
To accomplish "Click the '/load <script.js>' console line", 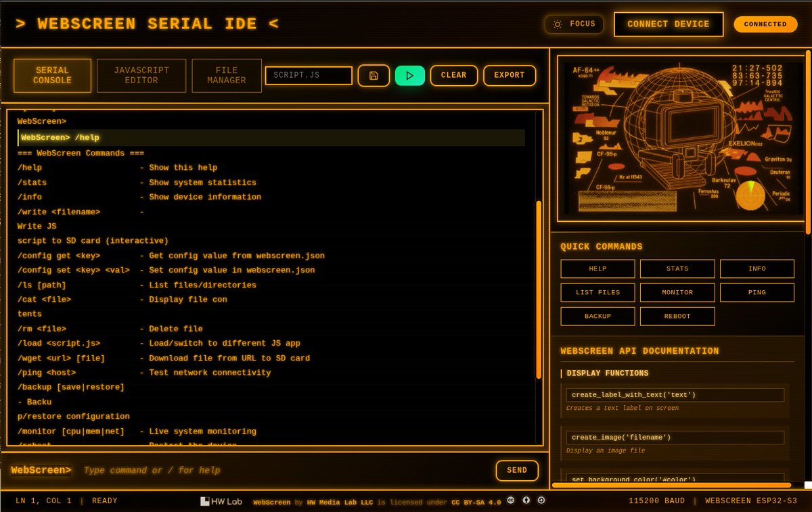I will tap(159, 343).
